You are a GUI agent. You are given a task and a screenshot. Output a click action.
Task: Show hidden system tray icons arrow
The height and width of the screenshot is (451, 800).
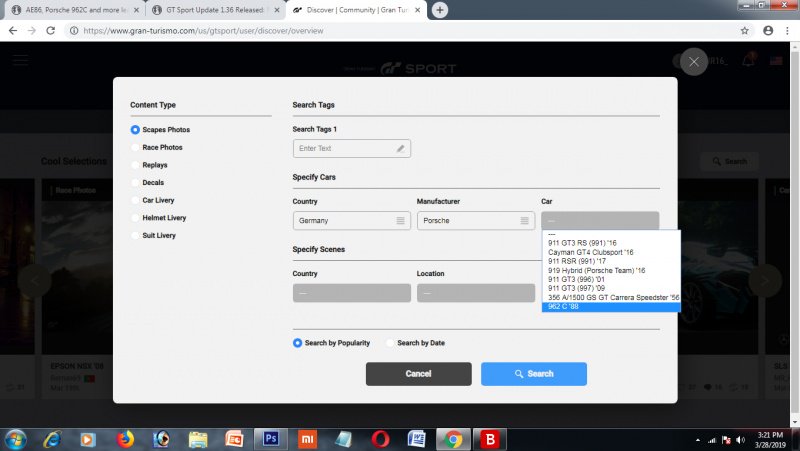coord(697,440)
